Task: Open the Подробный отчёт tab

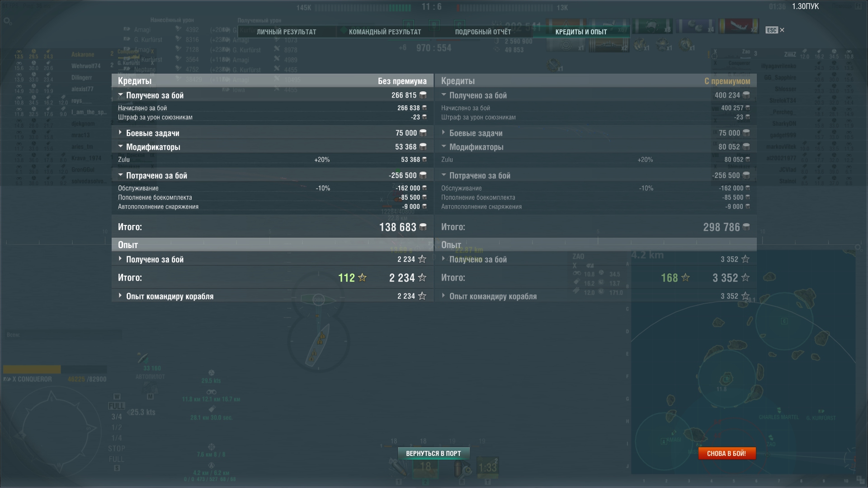Action: point(483,32)
